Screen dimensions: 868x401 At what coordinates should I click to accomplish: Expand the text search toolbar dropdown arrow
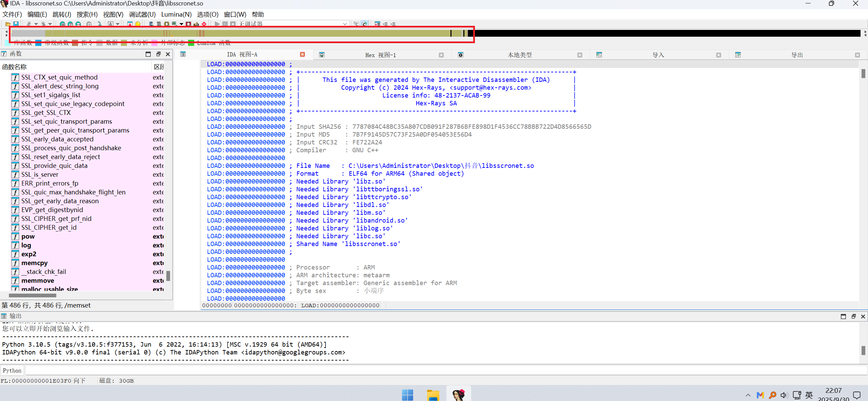coord(117,24)
